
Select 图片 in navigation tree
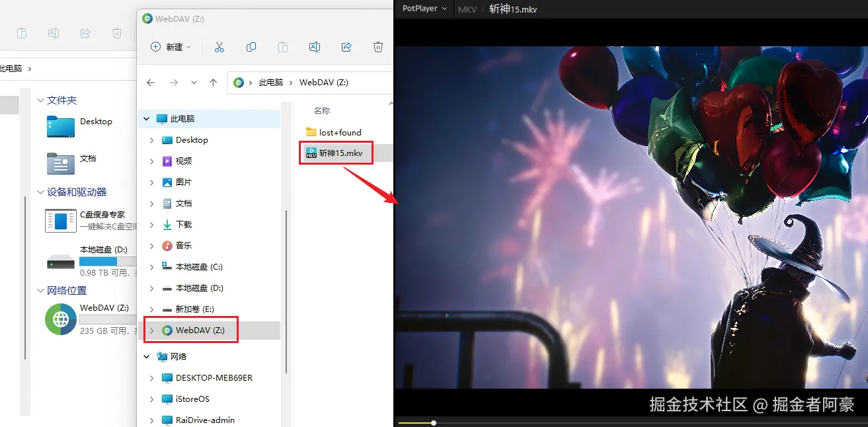(x=184, y=182)
